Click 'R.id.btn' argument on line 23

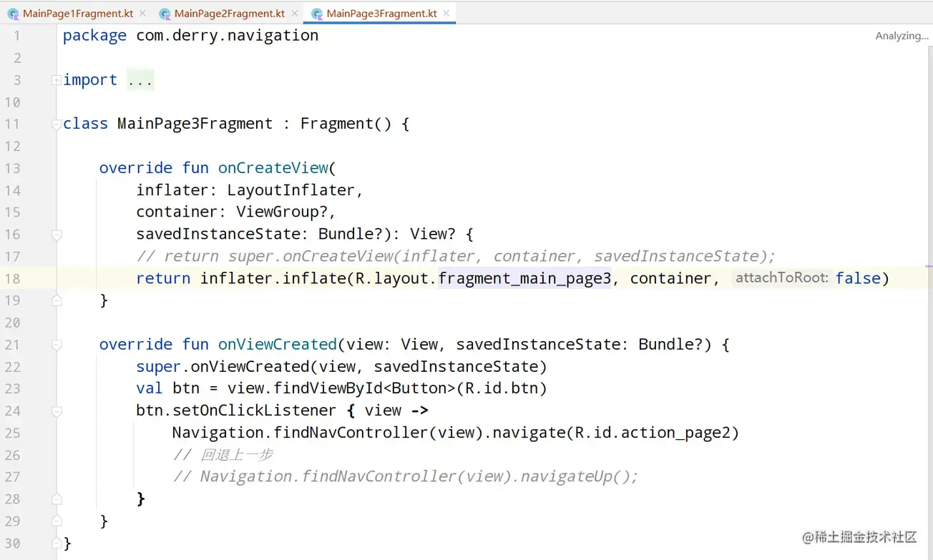click(x=502, y=389)
